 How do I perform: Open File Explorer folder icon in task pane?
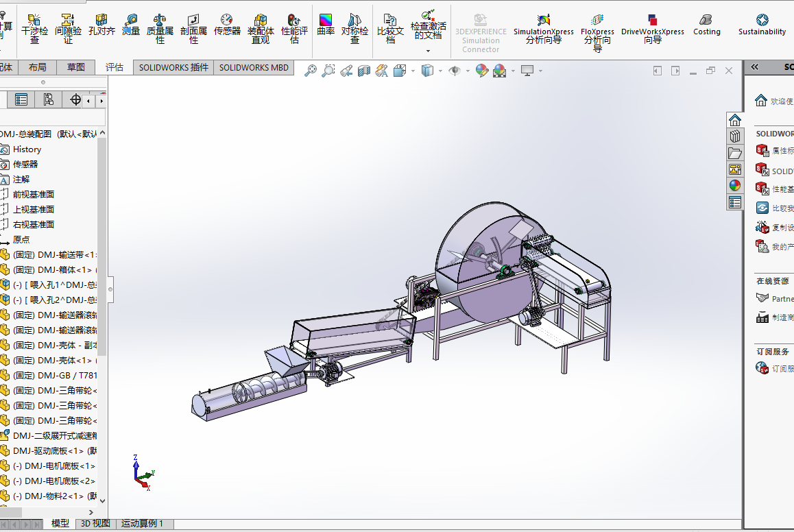coord(735,153)
